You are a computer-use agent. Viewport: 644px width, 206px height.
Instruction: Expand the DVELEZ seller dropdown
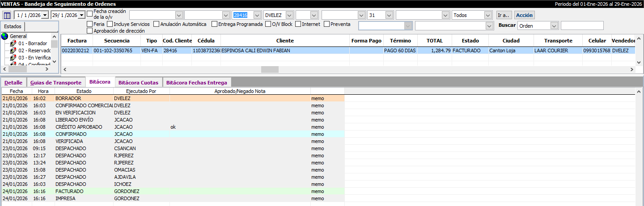[x=289, y=15]
